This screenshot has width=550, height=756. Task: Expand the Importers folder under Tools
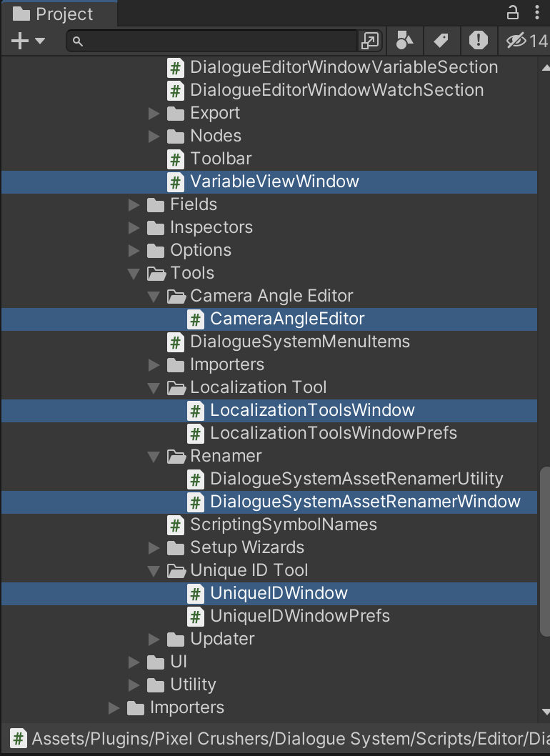(x=154, y=365)
